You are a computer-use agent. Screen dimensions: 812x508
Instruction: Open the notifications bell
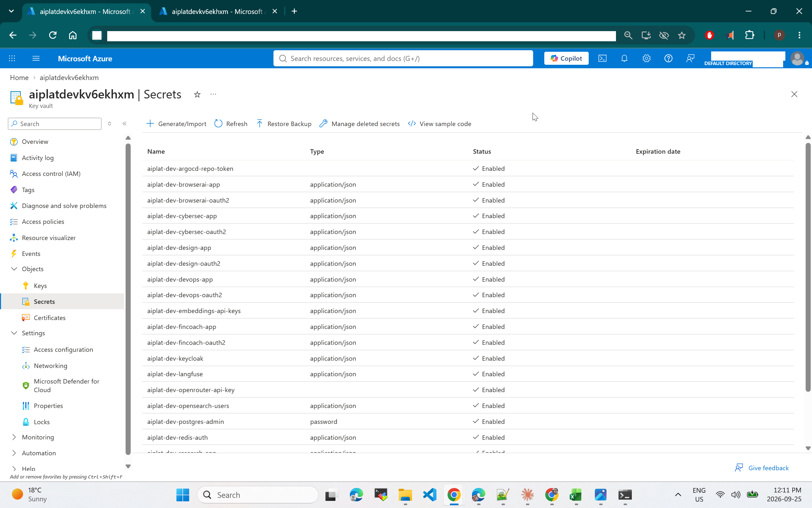click(x=624, y=58)
